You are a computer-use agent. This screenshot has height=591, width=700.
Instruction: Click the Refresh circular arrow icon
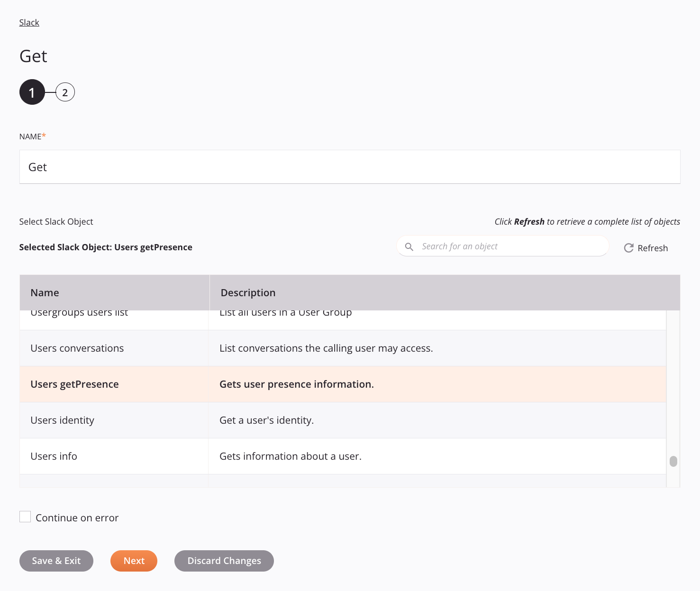click(x=628, y=248)
